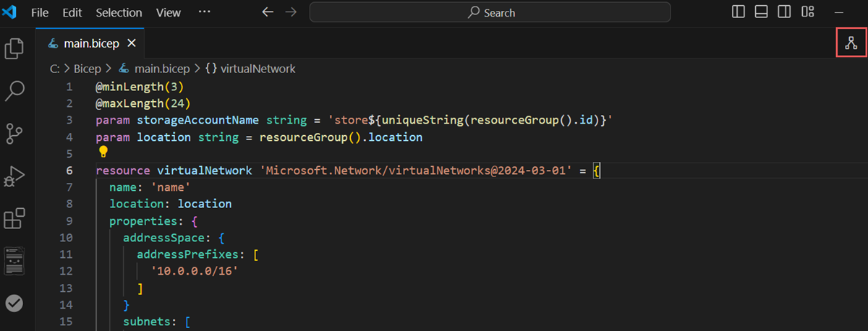The image size is (868, 331).
Task: Click the lightbulb code action icon
Action: pos(103,152)
